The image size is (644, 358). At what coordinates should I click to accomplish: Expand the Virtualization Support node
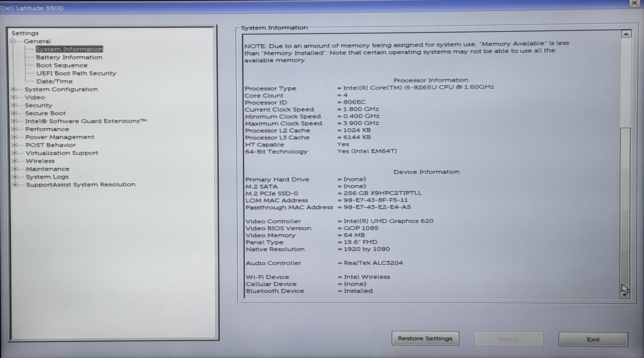pyautogui.click(x=15, y=153)
